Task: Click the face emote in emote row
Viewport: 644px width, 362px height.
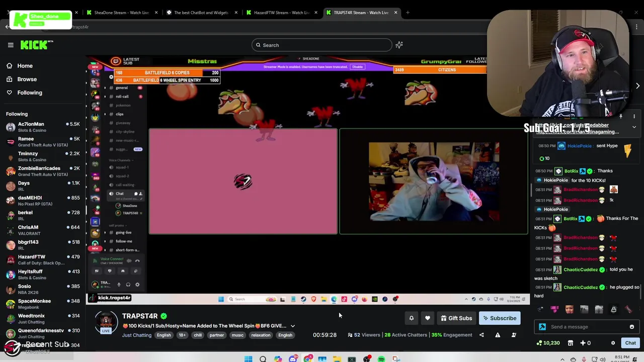Action: (570, 310)
